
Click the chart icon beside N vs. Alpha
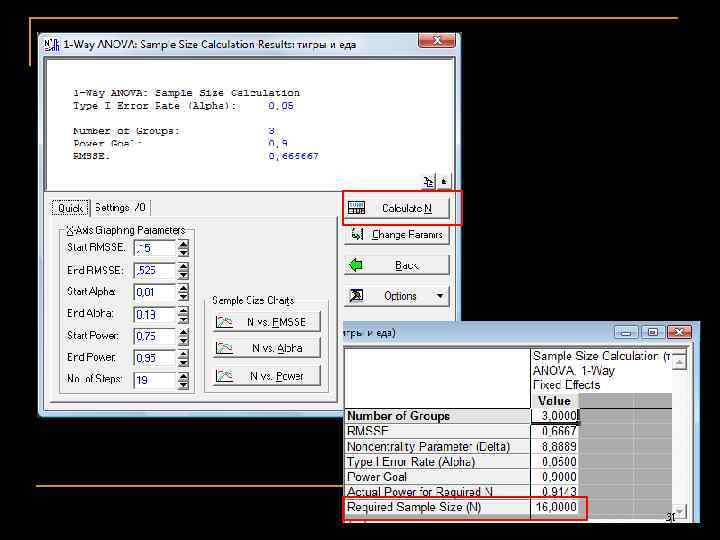(225, 349)
